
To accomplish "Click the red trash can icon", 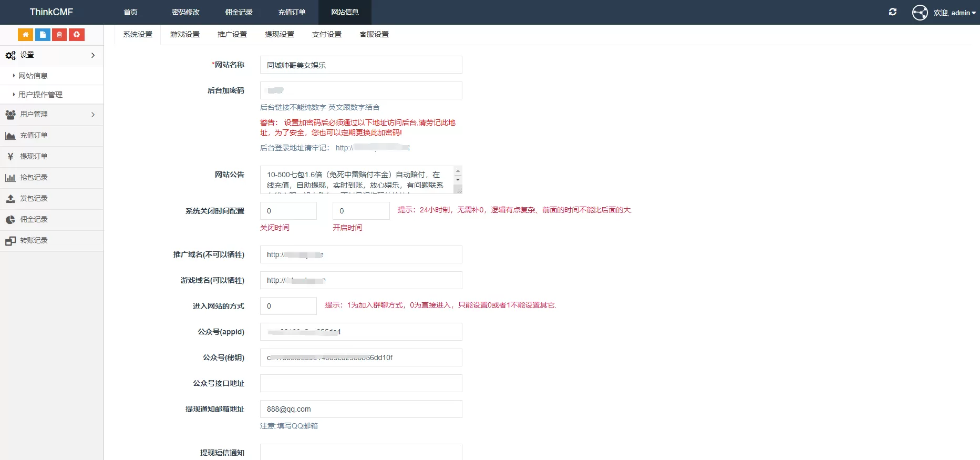I will (59, 35).
